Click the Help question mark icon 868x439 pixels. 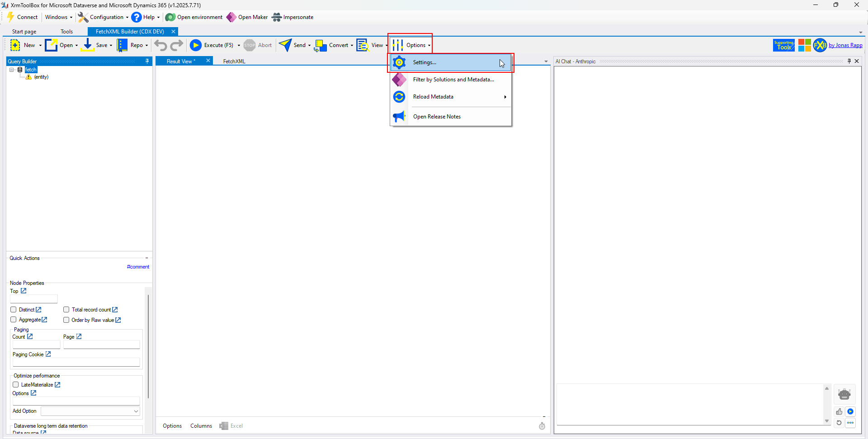[137, 17]
